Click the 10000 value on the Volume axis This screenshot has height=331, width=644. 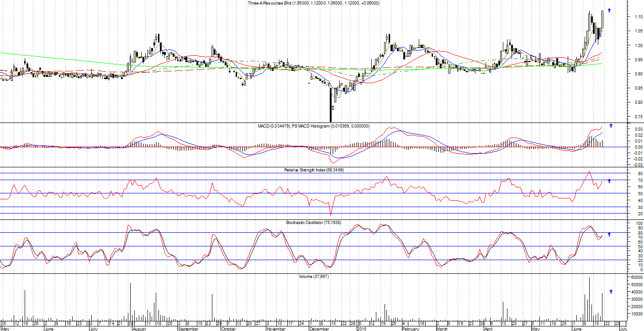tap(637, 314)
